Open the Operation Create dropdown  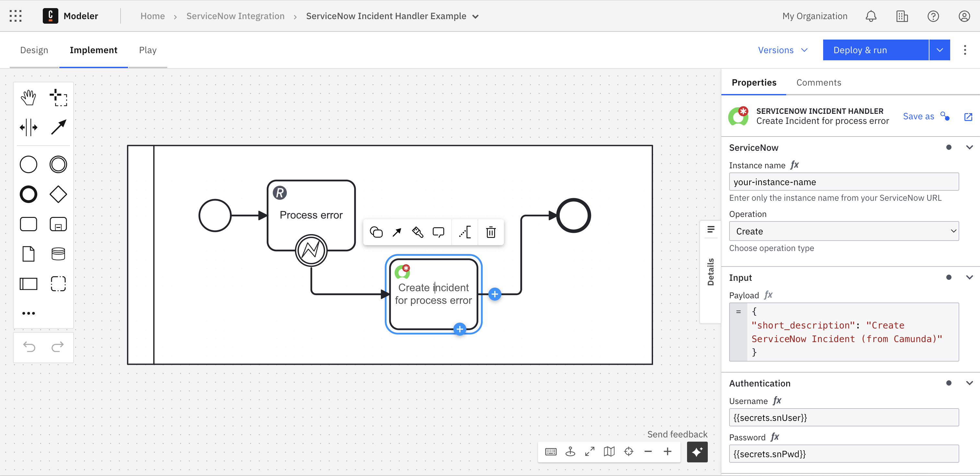tap(844, 231)
